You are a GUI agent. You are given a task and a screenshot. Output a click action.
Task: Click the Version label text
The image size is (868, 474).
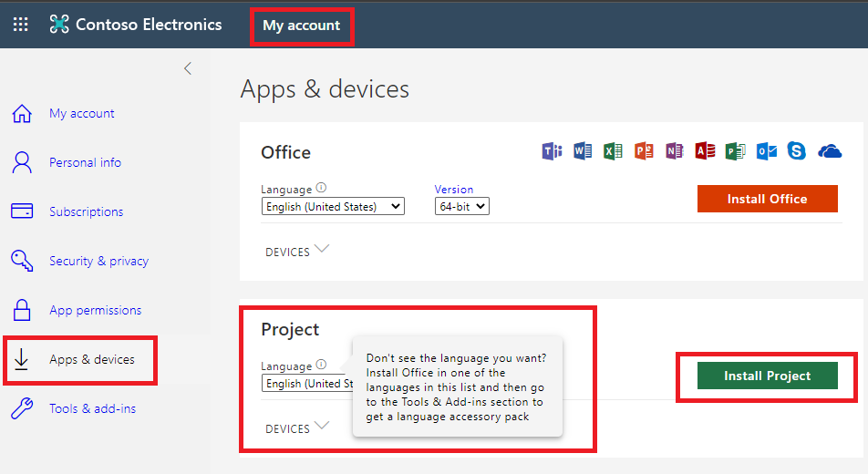pyautogui.click(x=454, y=190)
